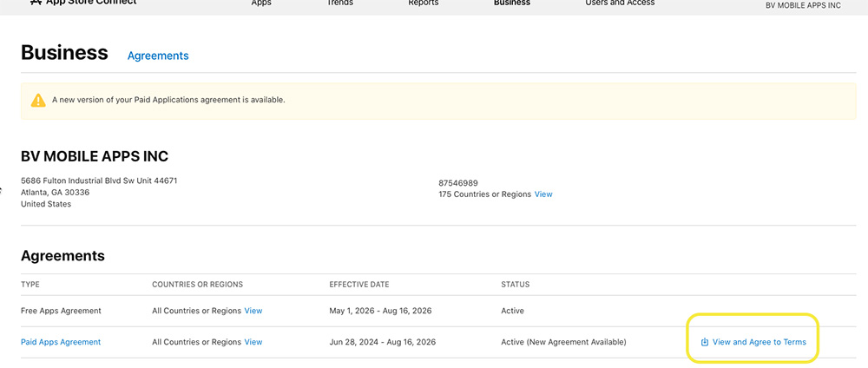Click the BV MOBILE APPS INC account name
The width and height of the screenshot is (868, 368).
coord(803,5)
